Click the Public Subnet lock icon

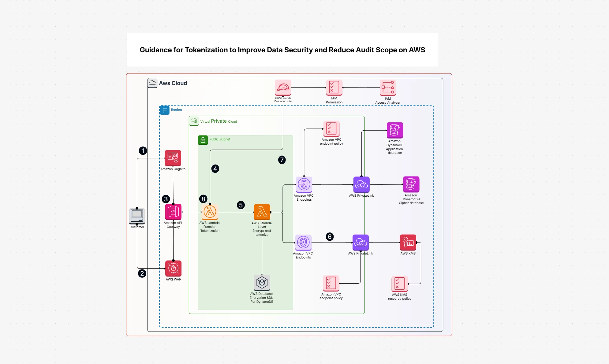(x=203, y=140)
